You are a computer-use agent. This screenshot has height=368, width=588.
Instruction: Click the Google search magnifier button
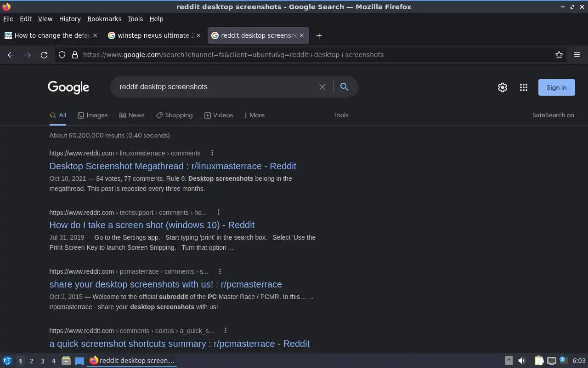pos(344,87)
